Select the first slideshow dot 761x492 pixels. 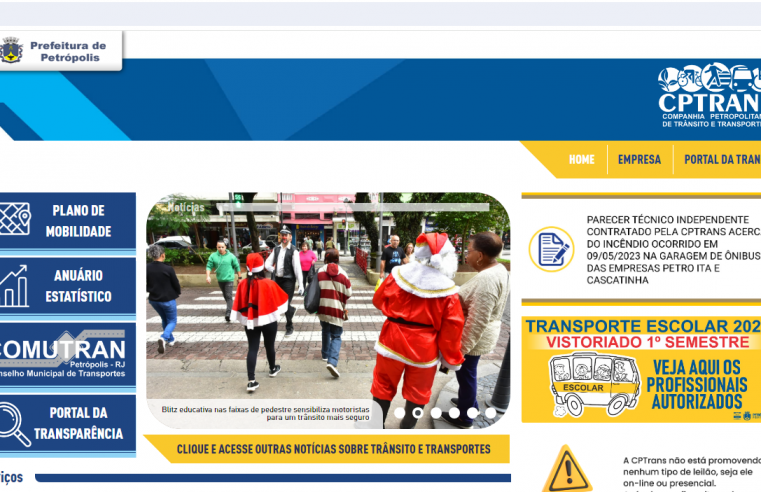point(399,413)
